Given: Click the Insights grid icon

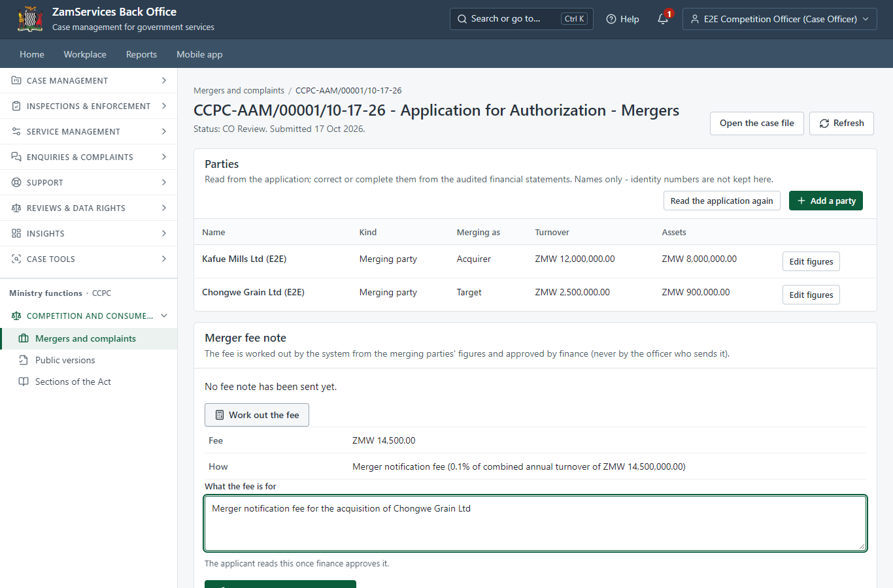Looking at the screenshot, I should 16,233.
